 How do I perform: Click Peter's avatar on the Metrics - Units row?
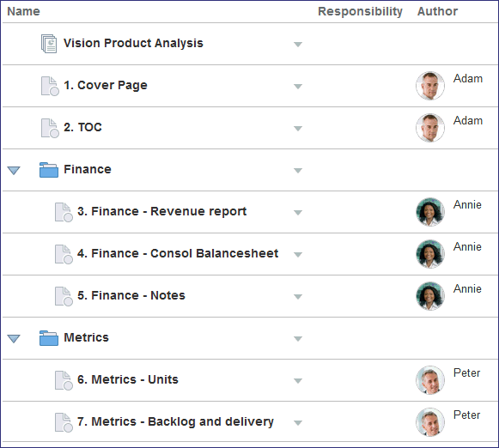(430, 380)
